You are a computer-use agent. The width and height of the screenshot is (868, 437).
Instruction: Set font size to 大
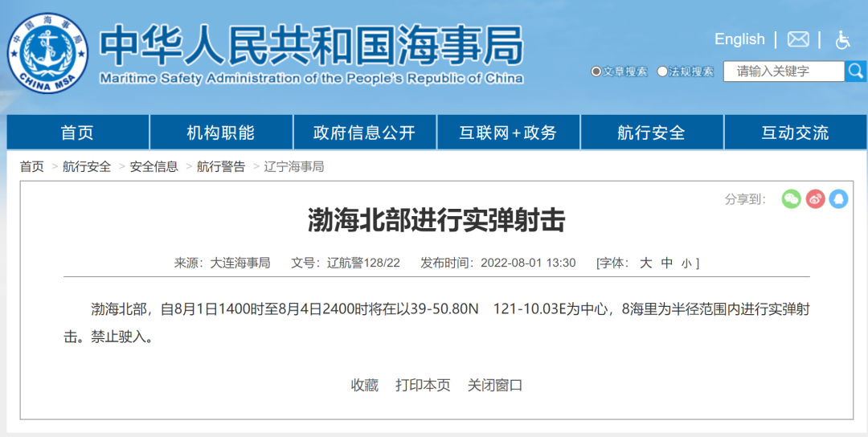[x=645, y=263]
